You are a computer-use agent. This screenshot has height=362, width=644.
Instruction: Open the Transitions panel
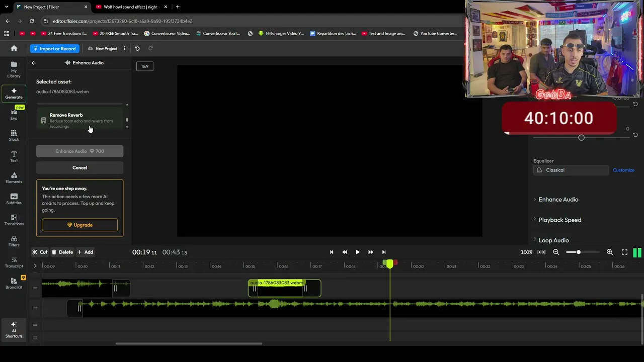(x=14, y=220)
